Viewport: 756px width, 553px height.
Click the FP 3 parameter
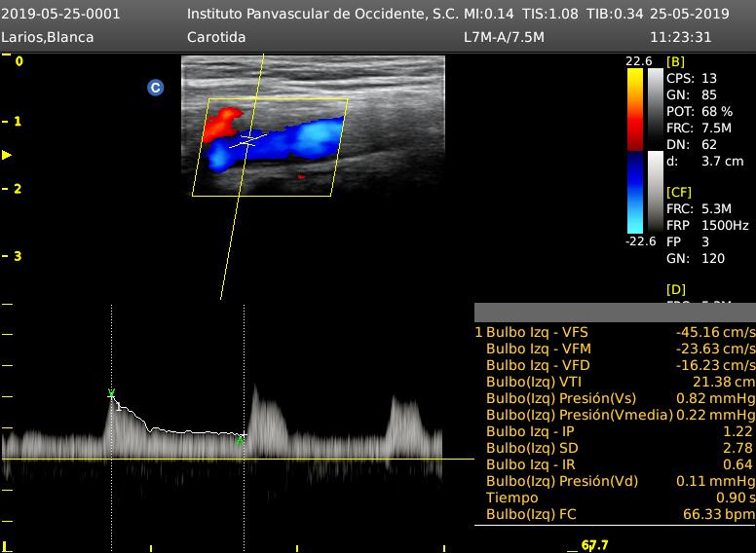pos(688,241)
